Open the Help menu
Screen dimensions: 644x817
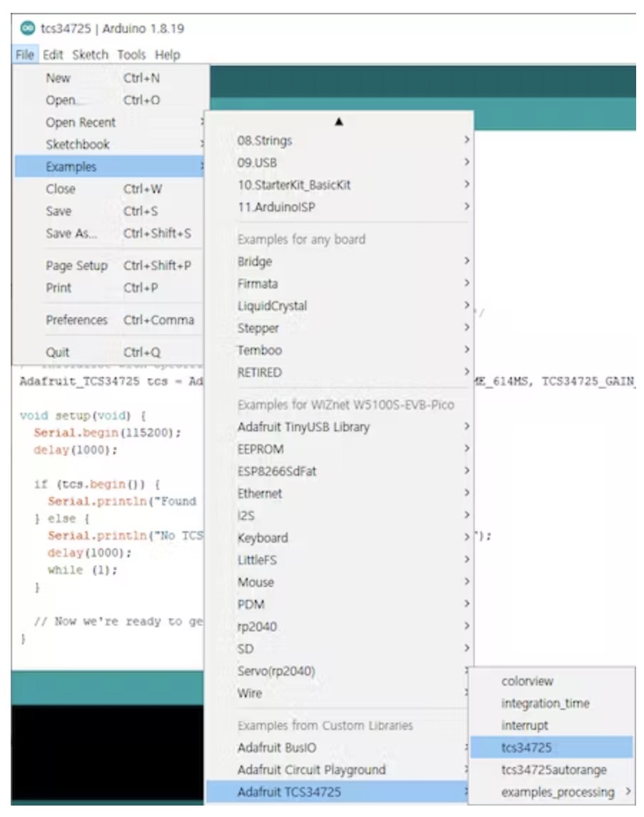coord(168,54)
